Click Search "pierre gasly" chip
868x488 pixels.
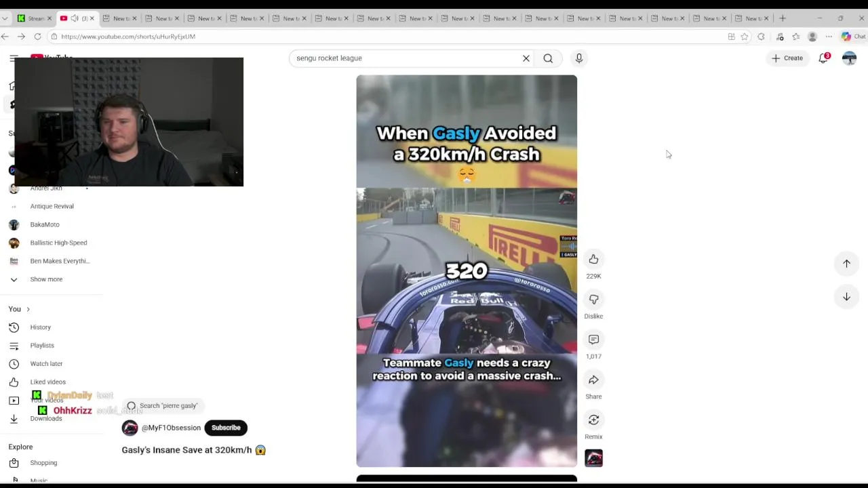pyautogui.click(x=163, y=406)
